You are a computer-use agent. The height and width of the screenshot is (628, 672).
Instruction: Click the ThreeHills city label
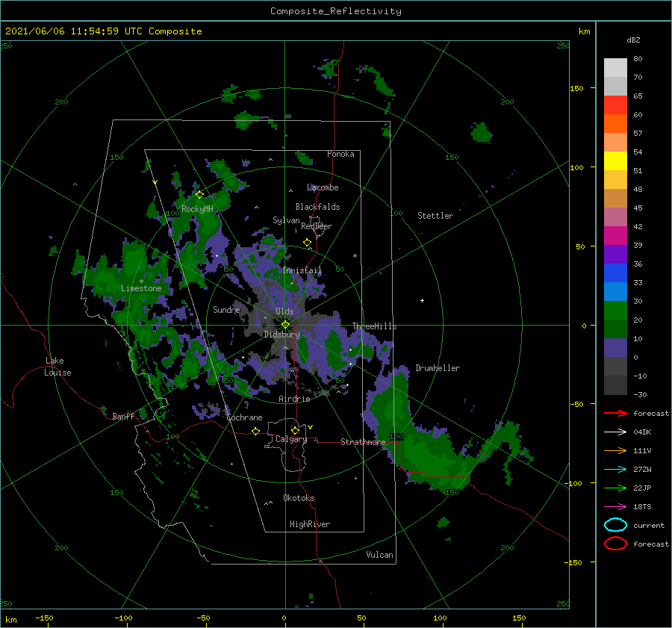click(375, 326)
